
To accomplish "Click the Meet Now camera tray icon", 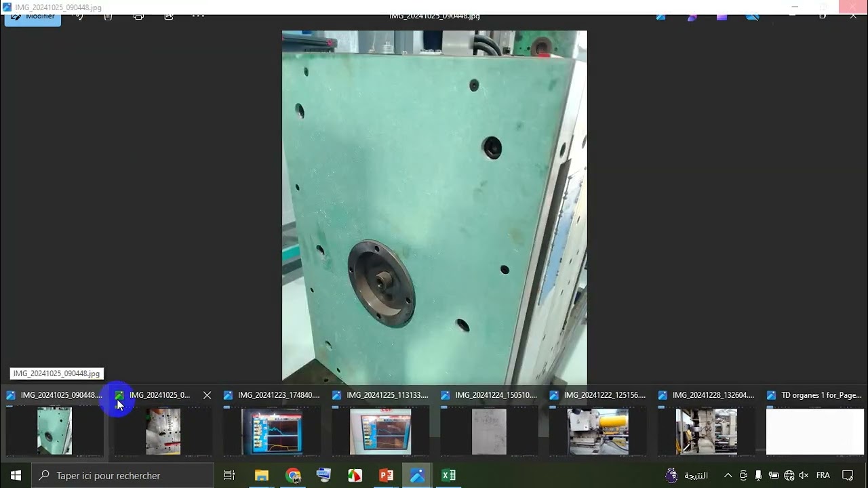I will [x=743, y=475].
